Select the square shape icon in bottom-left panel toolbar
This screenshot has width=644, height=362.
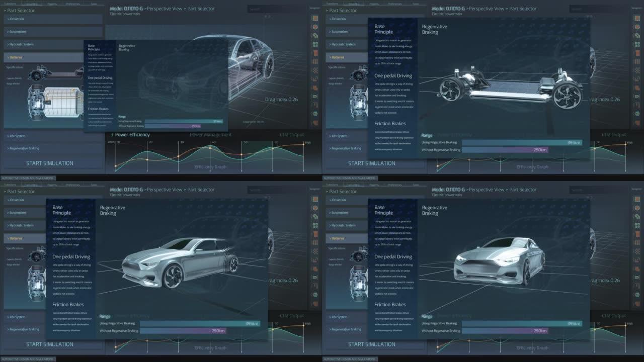315,199
